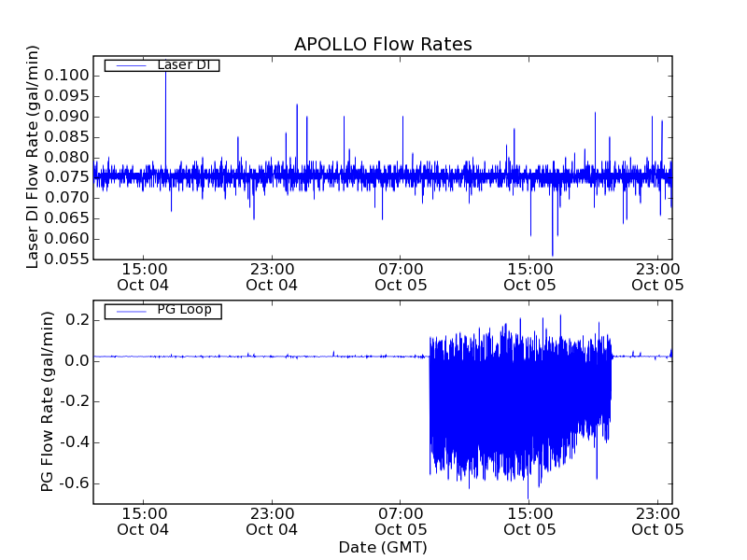Click the -0.6 tick label on the PG chart

point(75,483)
